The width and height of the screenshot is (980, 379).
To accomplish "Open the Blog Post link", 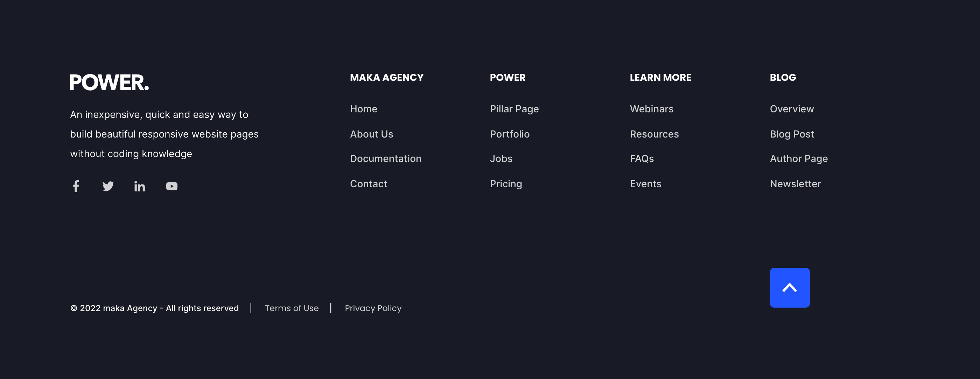I will coord(792,134).
